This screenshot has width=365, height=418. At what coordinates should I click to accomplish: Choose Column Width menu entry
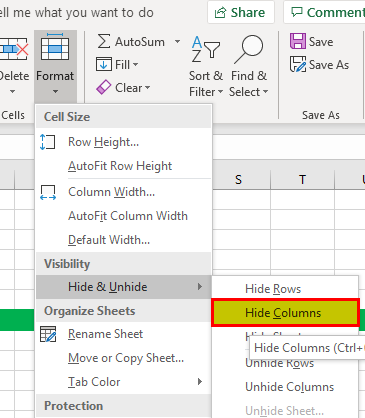tap(124, 192)
